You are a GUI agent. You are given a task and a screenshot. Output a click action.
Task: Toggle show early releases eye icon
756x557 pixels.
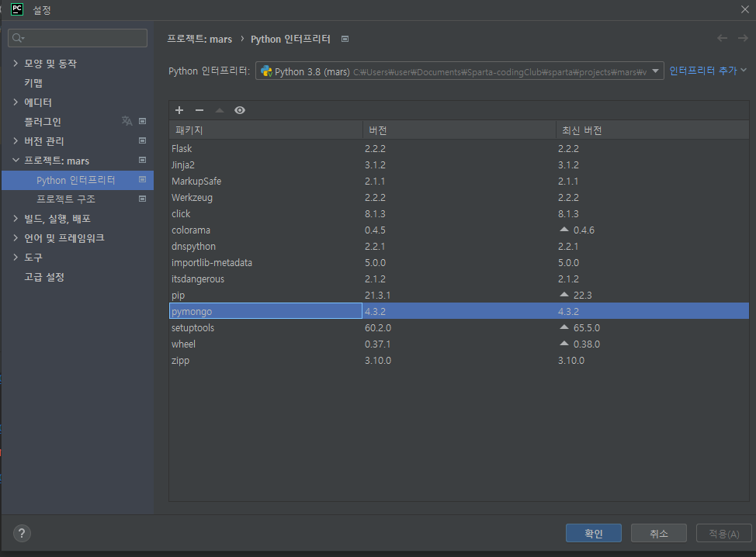pos(240,110)
